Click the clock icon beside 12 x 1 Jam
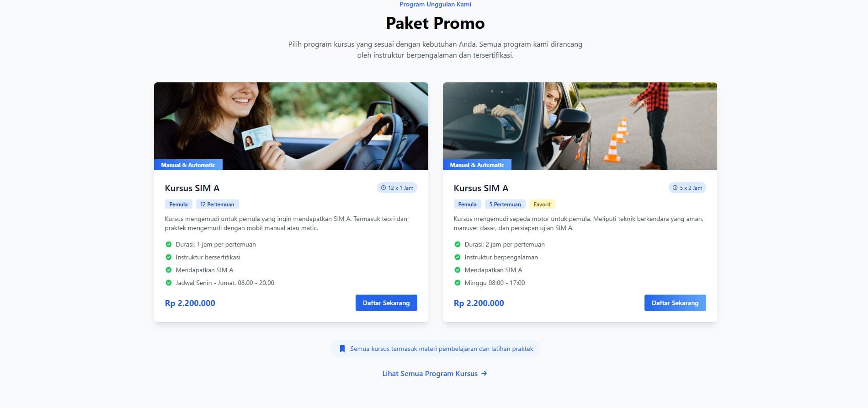This screenshot has height=414, width=868. [383, 188]
